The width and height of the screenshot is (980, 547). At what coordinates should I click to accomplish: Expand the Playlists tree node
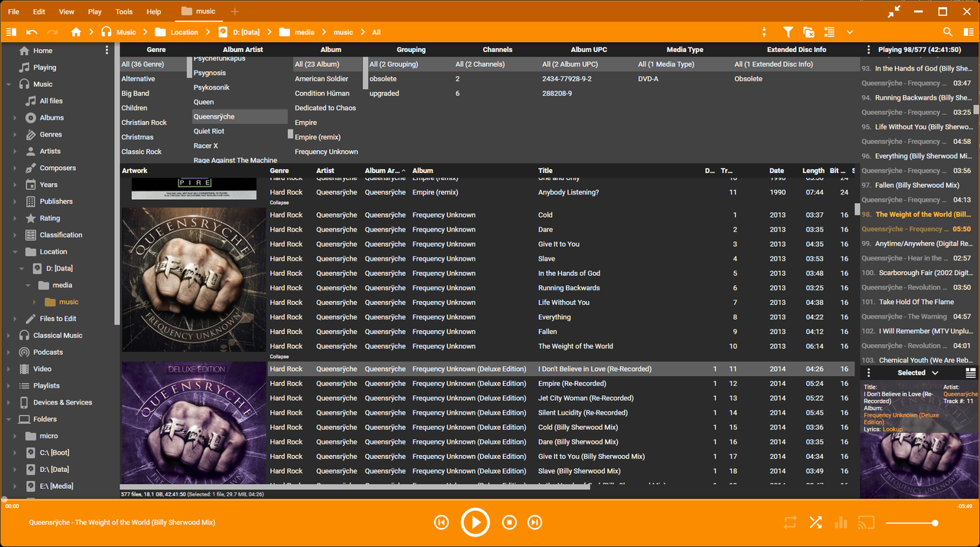point(8,386)
